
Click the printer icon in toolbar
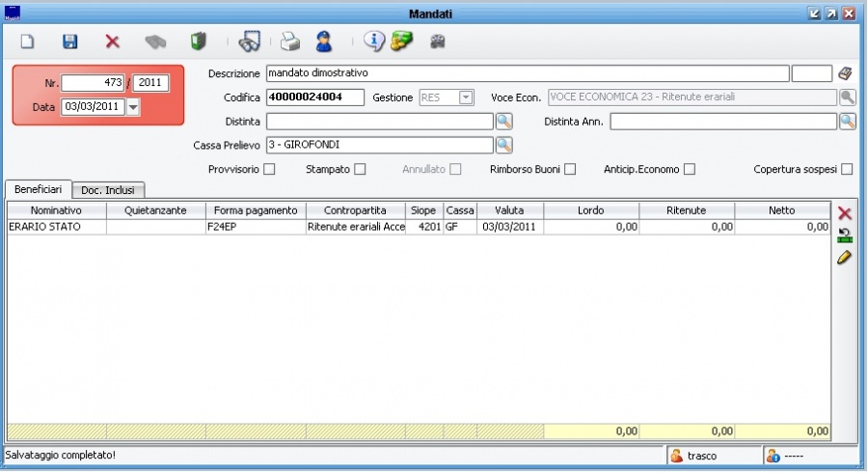tap(290, 42)
